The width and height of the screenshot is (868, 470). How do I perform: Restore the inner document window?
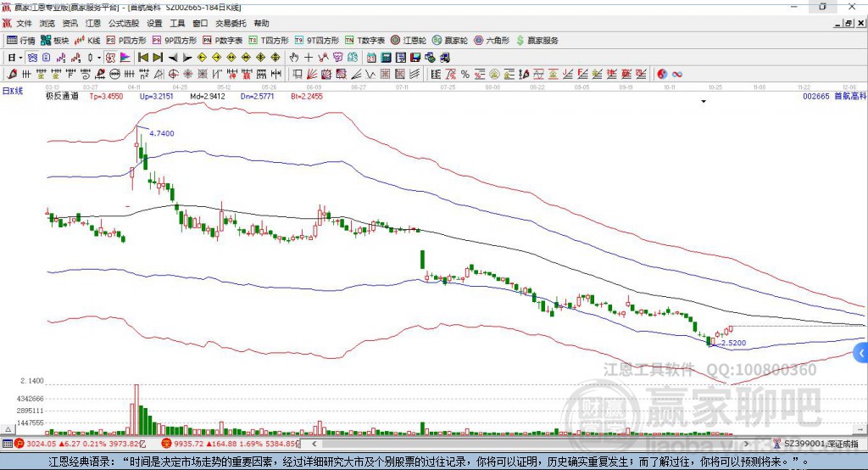pyautogui.click(x=849, y=23)
